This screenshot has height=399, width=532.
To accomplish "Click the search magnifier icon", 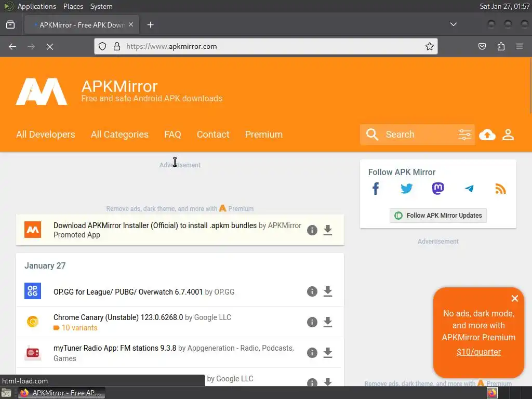I will (x=372, y=135).
